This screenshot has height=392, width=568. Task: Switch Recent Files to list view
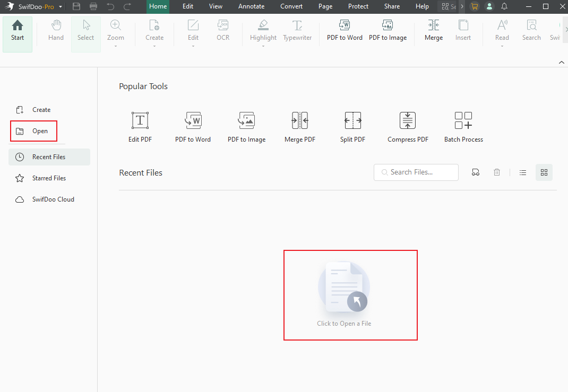[x=522, y=172]
